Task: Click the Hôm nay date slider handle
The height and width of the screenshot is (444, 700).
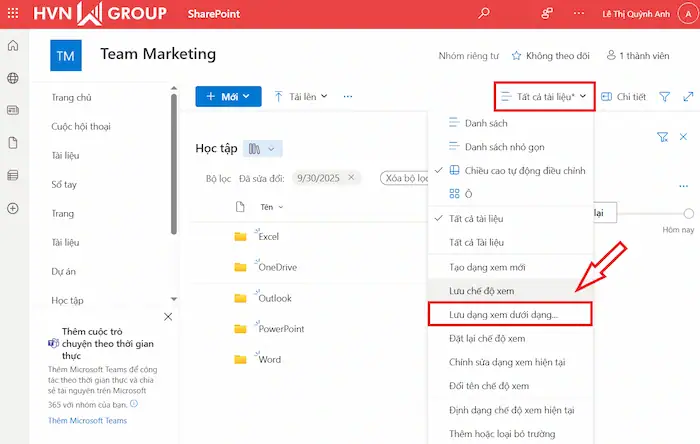Action: tap(688, 213)
